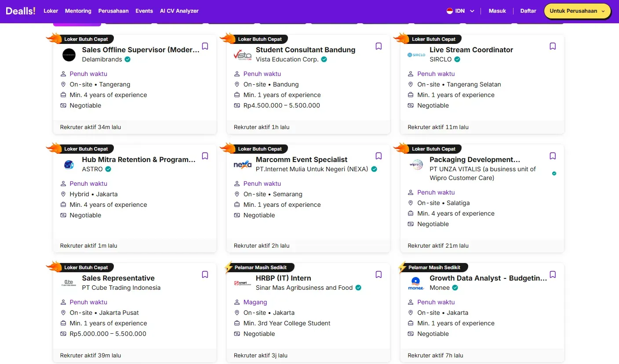Click the Vista Education Corp. company name
This screenshot has width=619, height=364.
click(x=287, y=59)
